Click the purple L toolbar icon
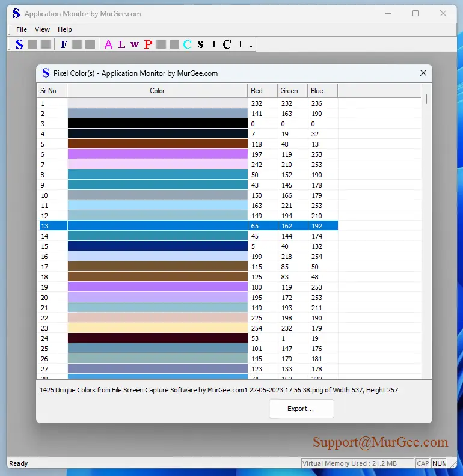This screenshot has height=476, width=463. click(x=121, y=44)
